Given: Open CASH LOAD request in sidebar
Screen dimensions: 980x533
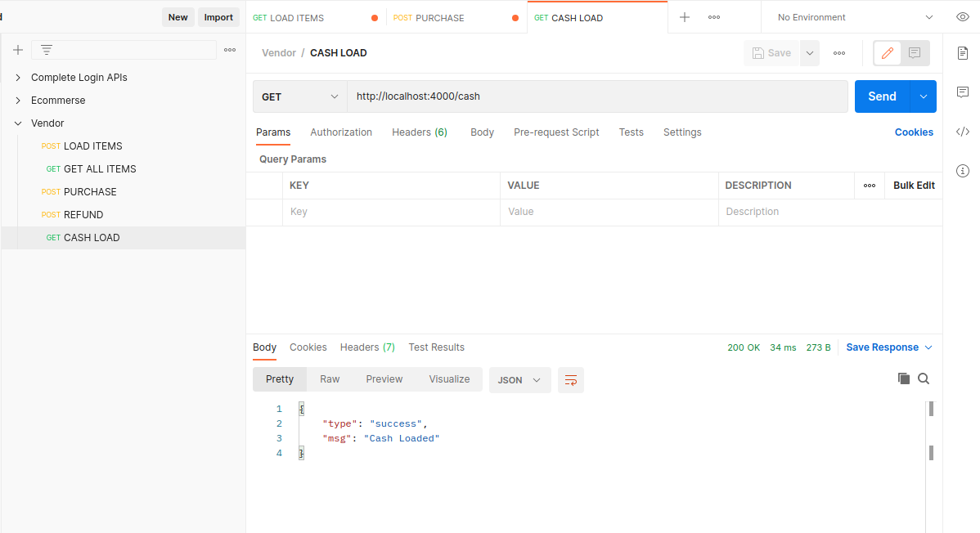Looking at the screenshot, I should coord(124,237).
